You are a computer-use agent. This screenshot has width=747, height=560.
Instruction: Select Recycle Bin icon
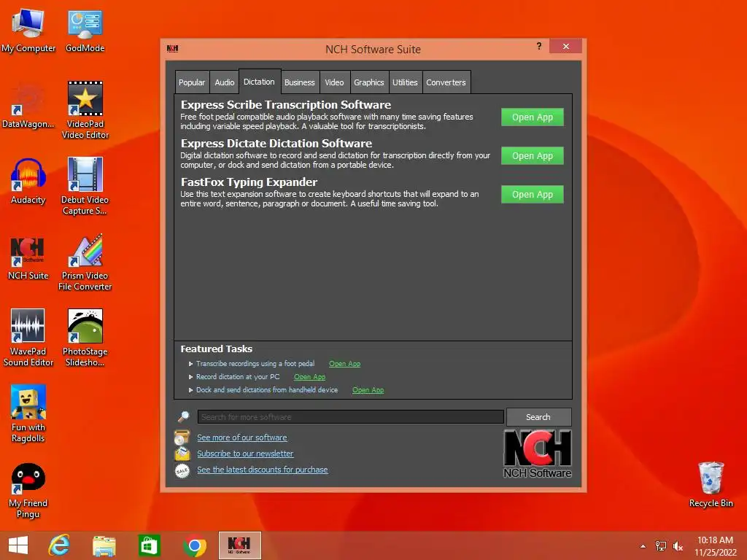[711, 485]
